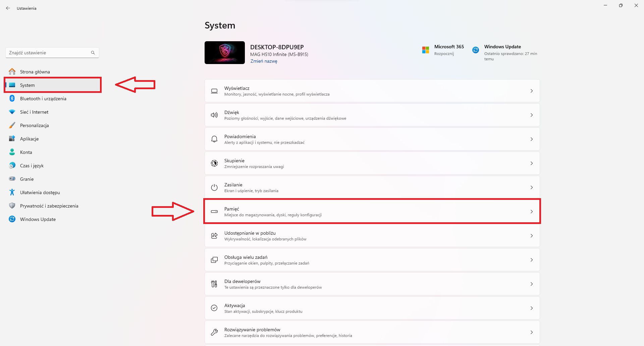Image resolution: width=644 pixels, height=346 pixels.
Task: Expand the Obsługa wielu zadań chevron
Action: 532,259
